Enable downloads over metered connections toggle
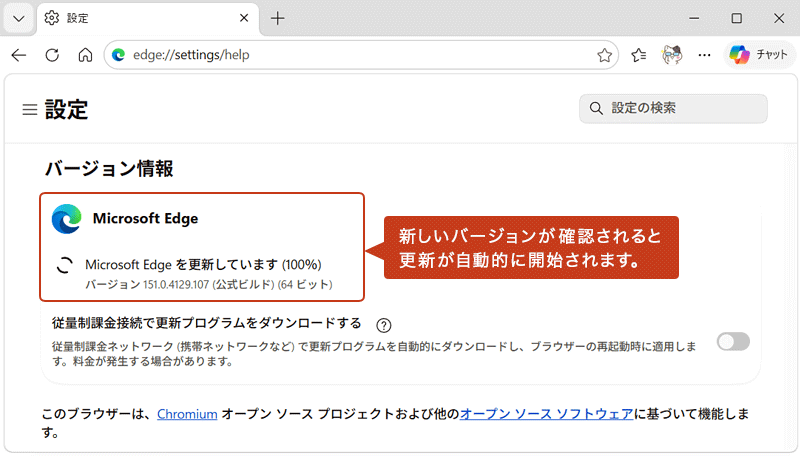The image size is (800, 456). (x=733, y=341)
